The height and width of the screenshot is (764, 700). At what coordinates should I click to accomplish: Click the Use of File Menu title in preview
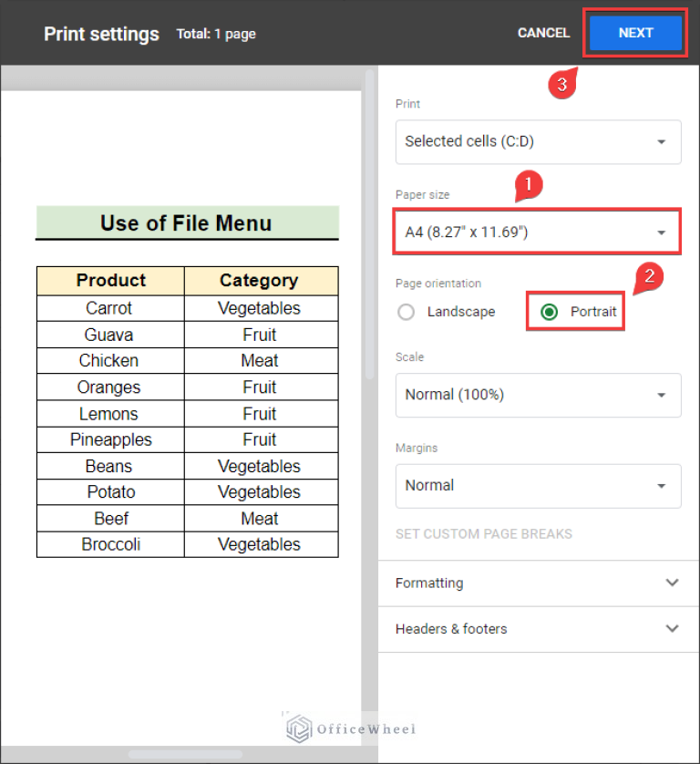click(x=186, y=223)
